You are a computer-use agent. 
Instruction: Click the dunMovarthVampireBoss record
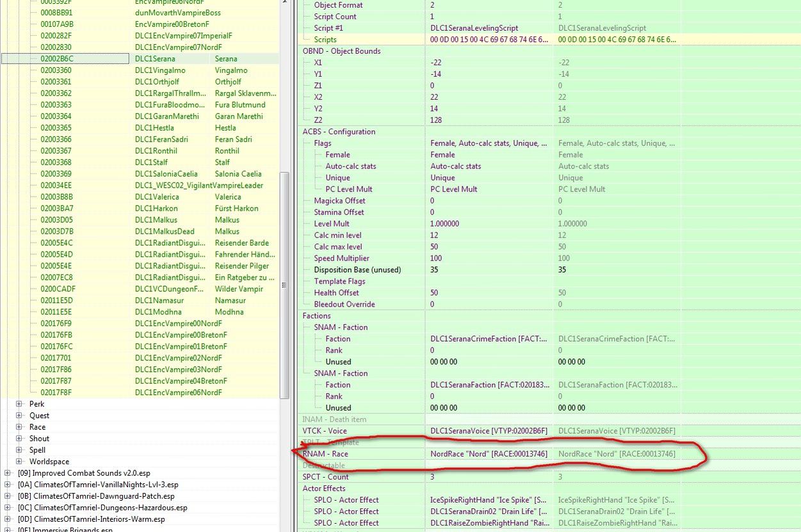(x=177, y=13)
